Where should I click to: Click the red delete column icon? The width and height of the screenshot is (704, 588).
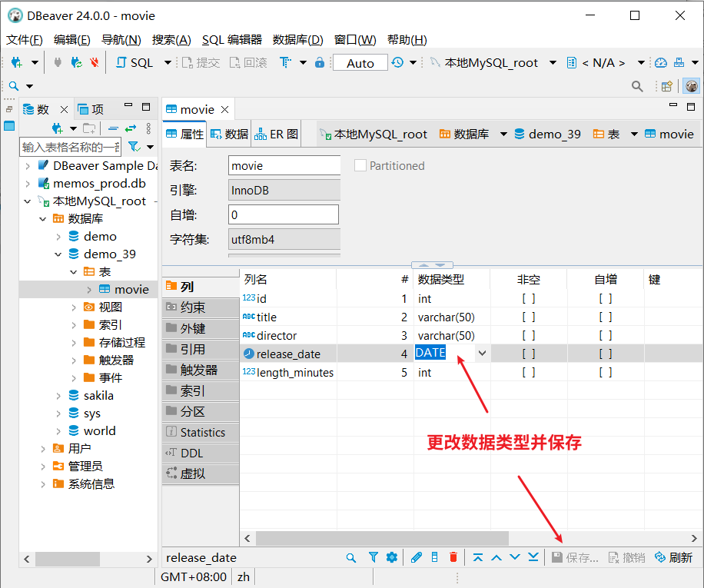coord(453,557)
